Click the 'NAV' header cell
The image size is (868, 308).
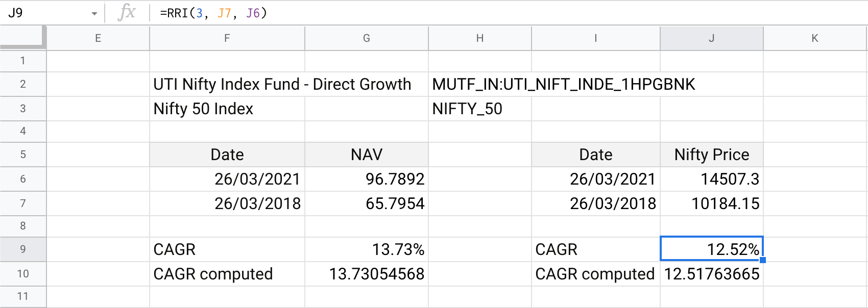[x=367, y=155]
